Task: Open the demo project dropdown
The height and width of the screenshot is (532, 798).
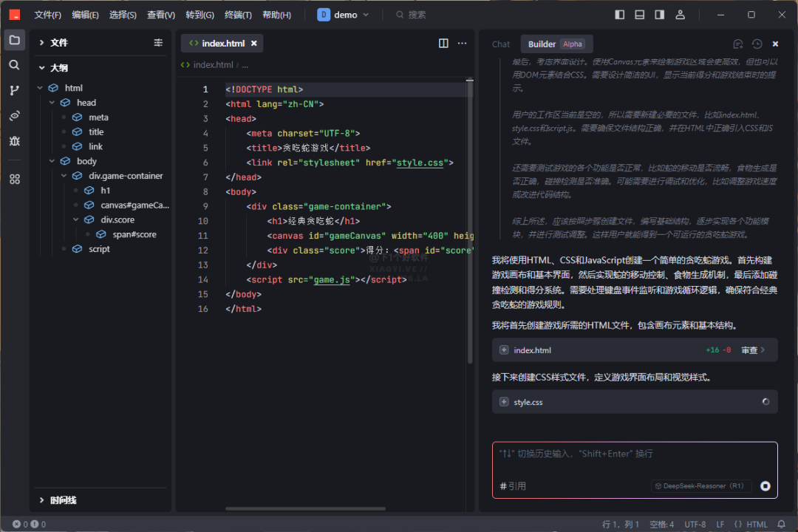Action: coord(344,15)
